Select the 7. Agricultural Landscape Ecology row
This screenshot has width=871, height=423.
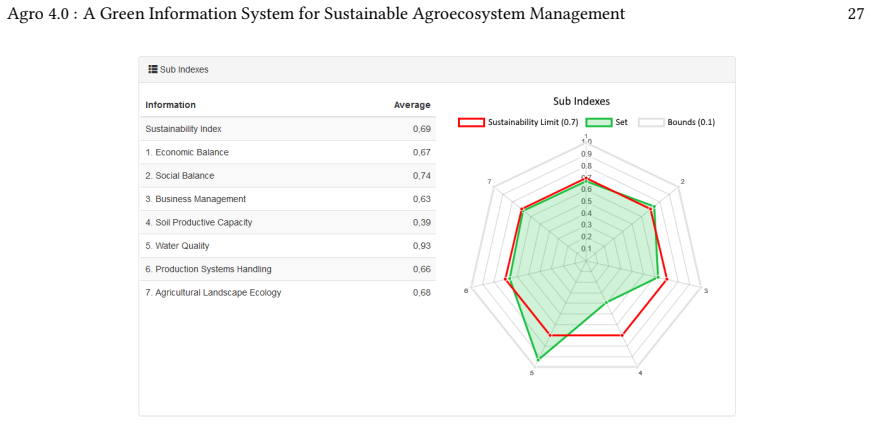coord(288,292)
